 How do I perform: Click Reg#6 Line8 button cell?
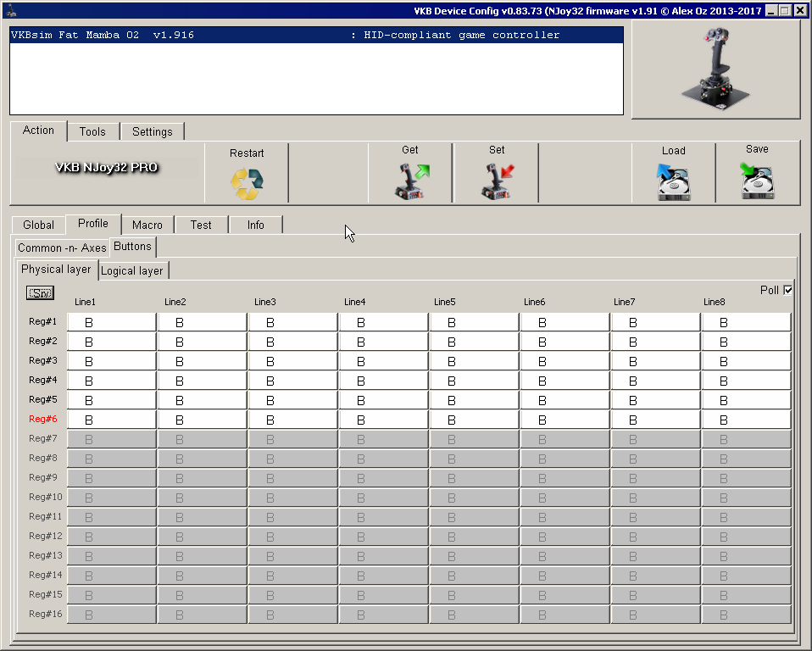click(x=746, y=420)
